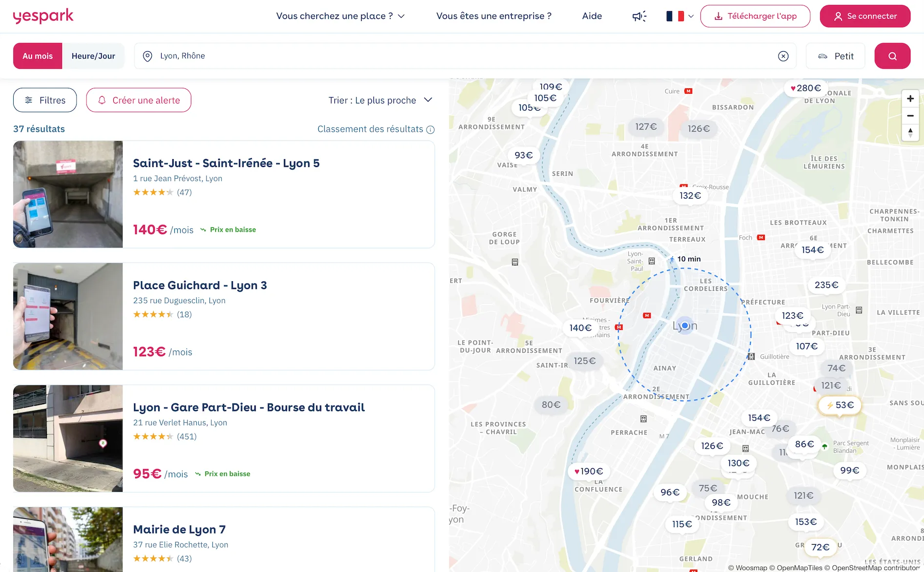Image resolution: width=924 pixels, height=572 pixels.
Task: Click the Se connecter button
Action: (x=865, y=16)
